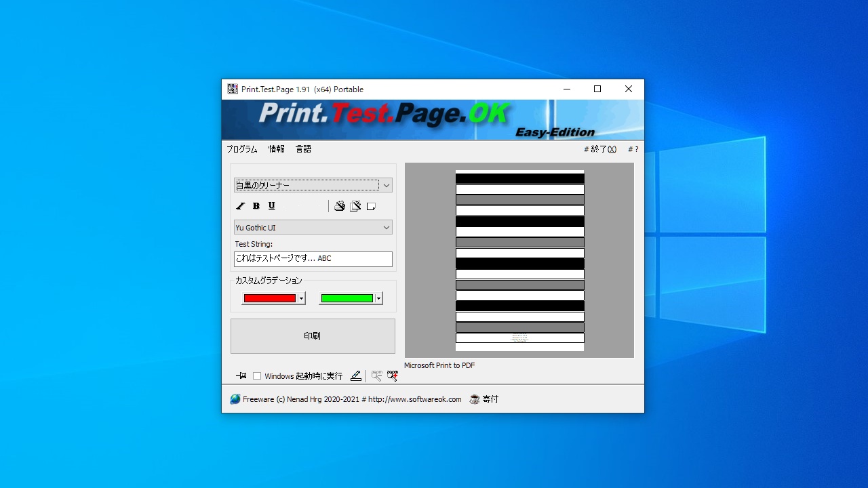Click the 'Microsoft Print to PDF' printer label
The width and height of the screenshot is (868, 488).
(439, 365)
